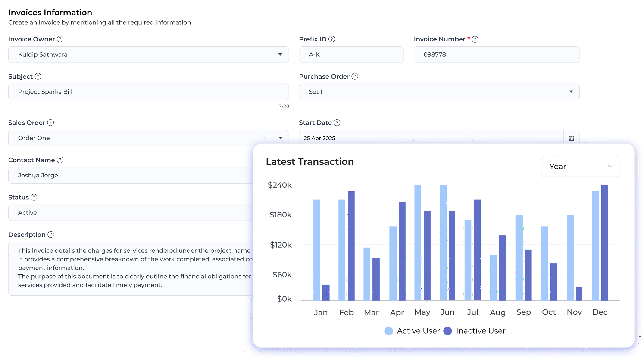Image resolution: width=644 pixels, height=359 pixels.
Task: Open the Contact Name help icon
Action: (60, 160)
